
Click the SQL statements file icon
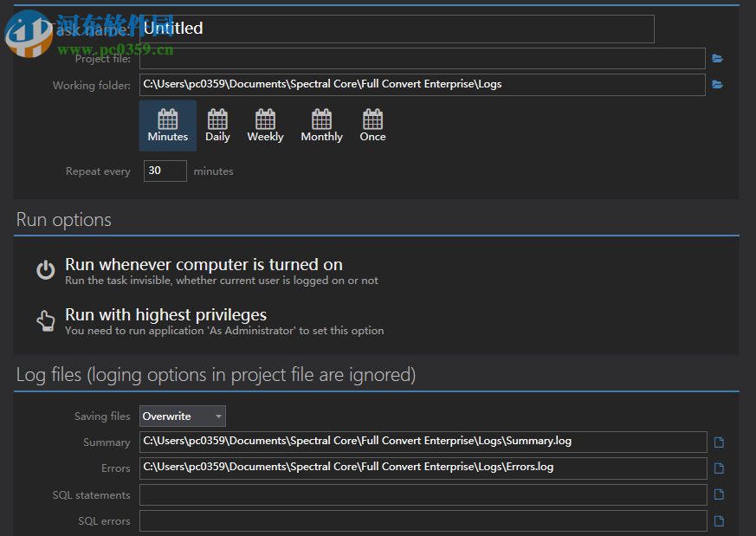pyautogui.click(x=719, y=494)
